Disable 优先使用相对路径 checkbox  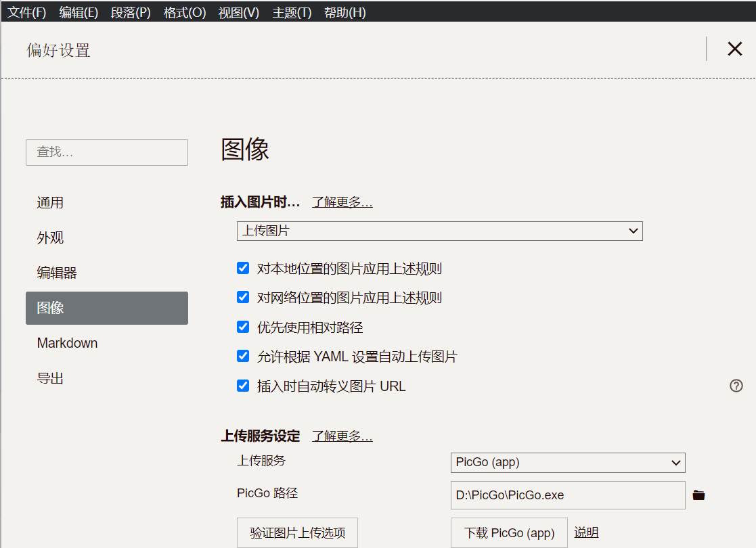243,327
